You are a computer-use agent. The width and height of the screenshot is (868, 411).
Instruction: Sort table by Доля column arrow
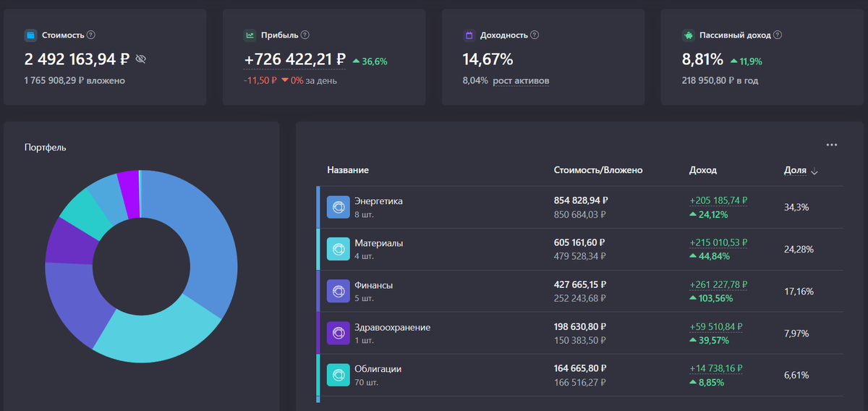[x=814, y=171]
